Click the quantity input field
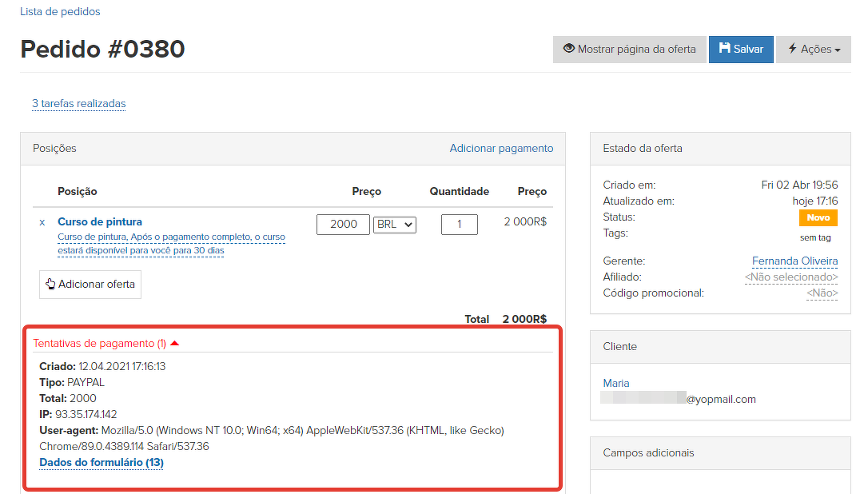868x494 pixels. click(459, 225)
